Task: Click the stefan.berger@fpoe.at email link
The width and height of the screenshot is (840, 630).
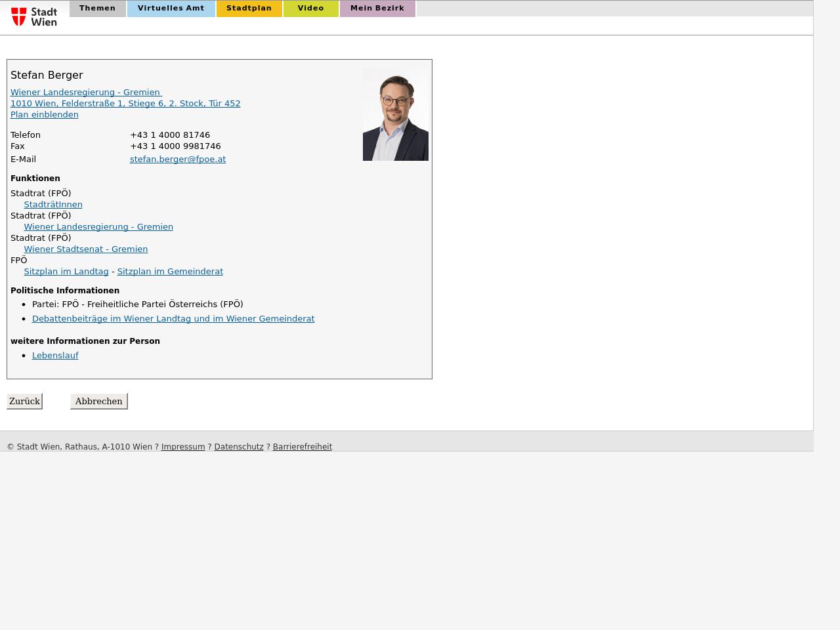Action: [x=178, y=159]
